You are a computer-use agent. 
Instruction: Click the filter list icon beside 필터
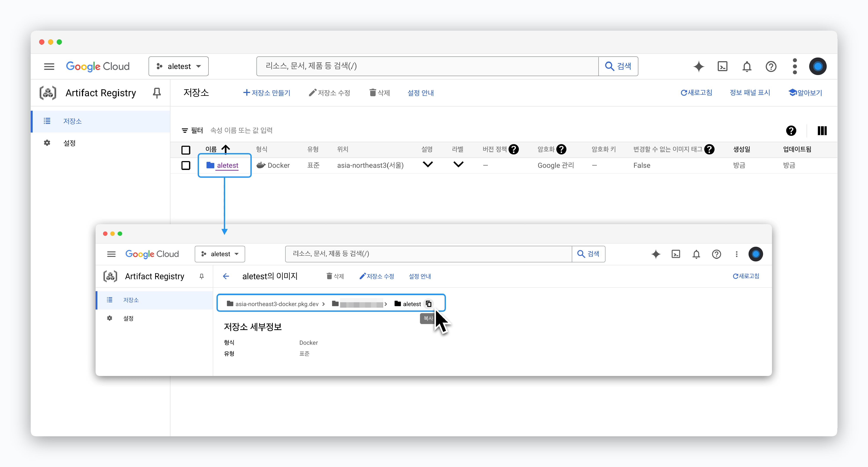point(185,130)
